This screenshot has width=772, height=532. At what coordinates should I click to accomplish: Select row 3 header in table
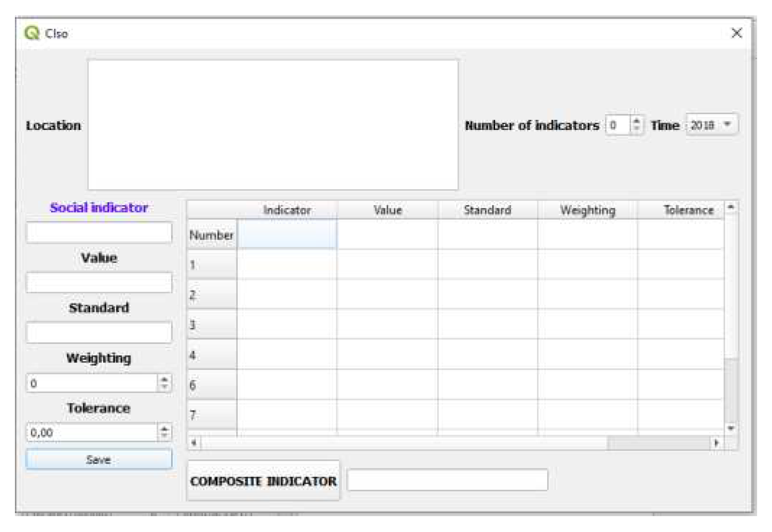pyautogui.click(x=211, y=325)
